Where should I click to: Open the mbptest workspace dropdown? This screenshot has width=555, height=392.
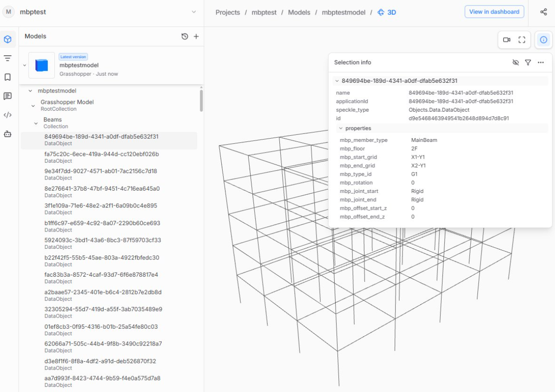(194, 12)
